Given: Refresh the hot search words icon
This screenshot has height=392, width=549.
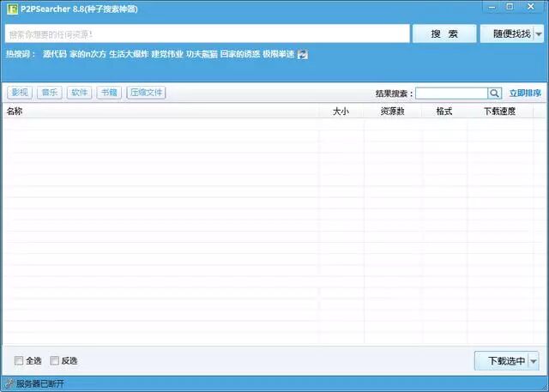Looking at the screenshot, I should 303,54.
